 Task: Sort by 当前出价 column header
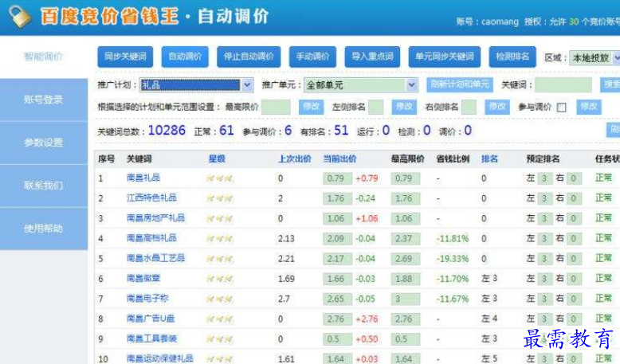tap(339, 159)
